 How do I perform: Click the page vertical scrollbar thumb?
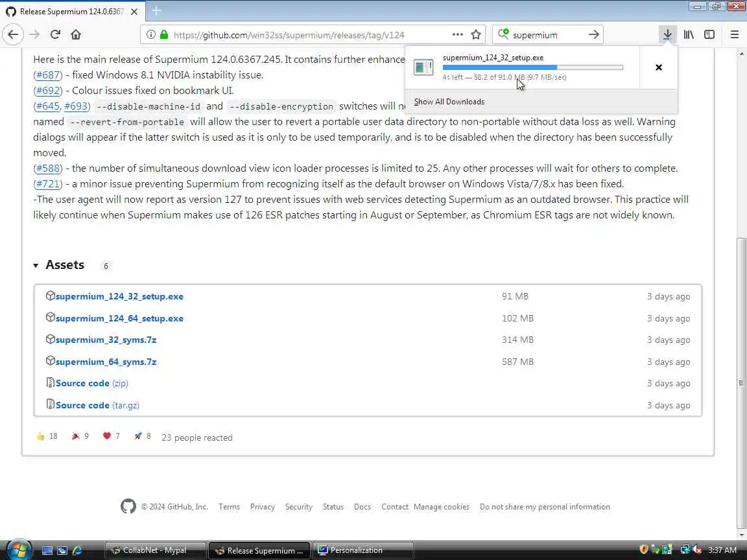(x=741, y=382)
